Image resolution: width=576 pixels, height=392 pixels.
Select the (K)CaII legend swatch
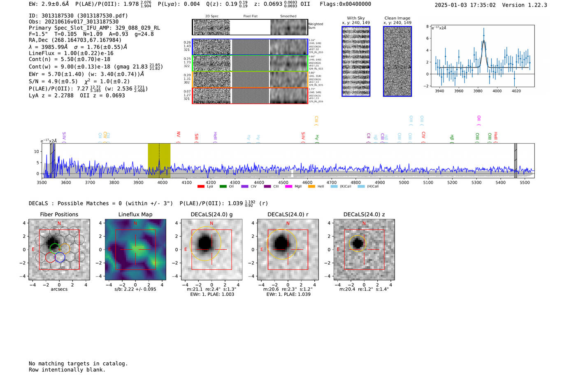point(334,187)
